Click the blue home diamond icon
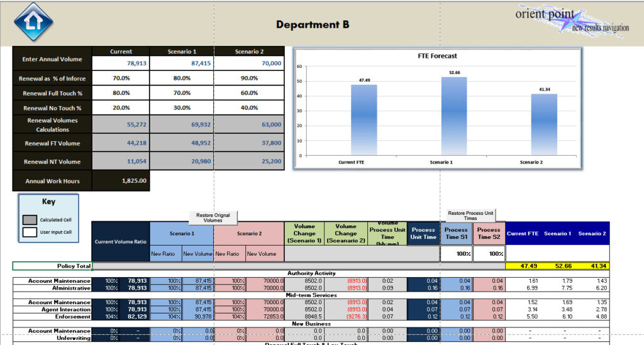This screenshot has height=345, width=644. coord(33,22)
